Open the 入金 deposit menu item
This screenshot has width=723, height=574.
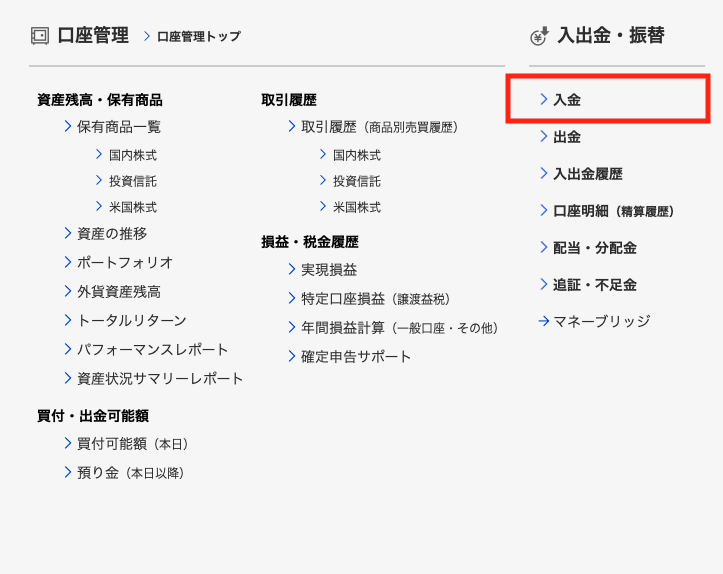(x=567, y=99)
